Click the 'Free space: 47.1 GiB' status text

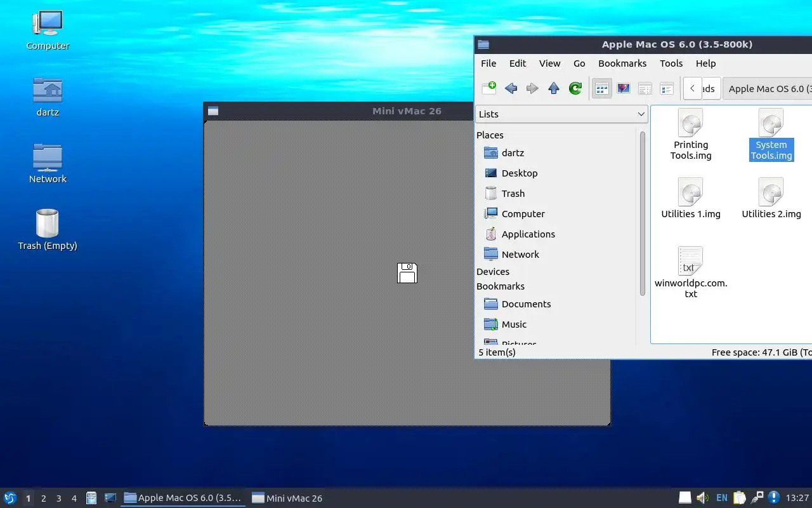click(761, 352)
